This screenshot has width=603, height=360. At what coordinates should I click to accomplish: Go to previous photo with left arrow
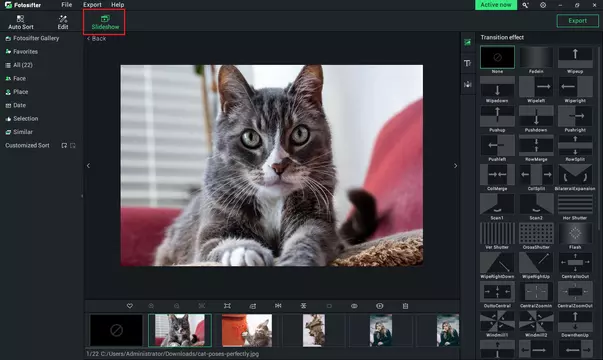(88, 166)
